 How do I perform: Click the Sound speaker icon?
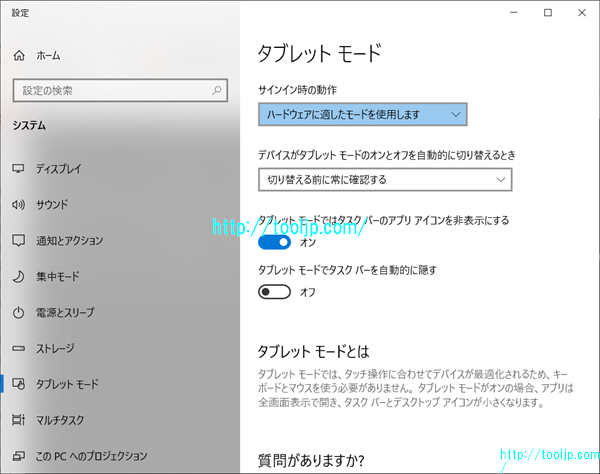[x=18, y=205]
